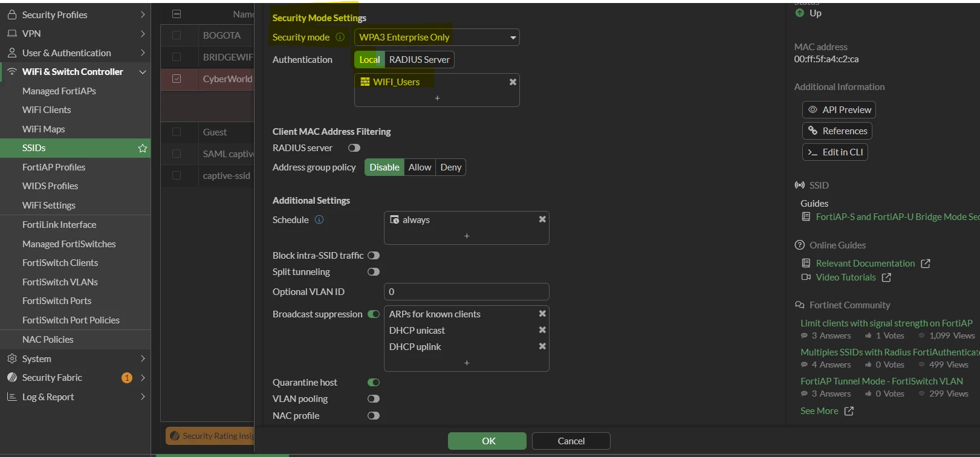The width and height of the screenshot is (980, 457).
Task: Click the References button
Action: [x=837, y=131]
